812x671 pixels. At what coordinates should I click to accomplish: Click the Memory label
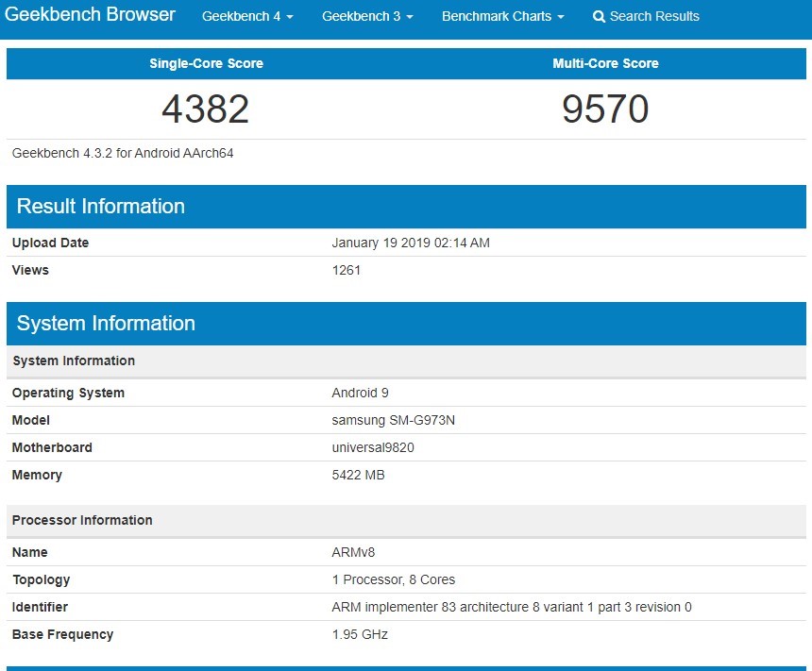(x=37, y=475)
